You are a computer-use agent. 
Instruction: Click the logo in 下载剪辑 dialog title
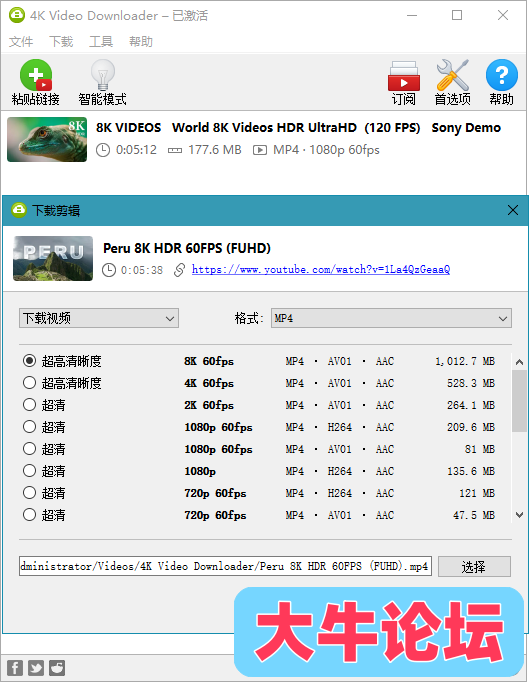click(x=19, y=210)
